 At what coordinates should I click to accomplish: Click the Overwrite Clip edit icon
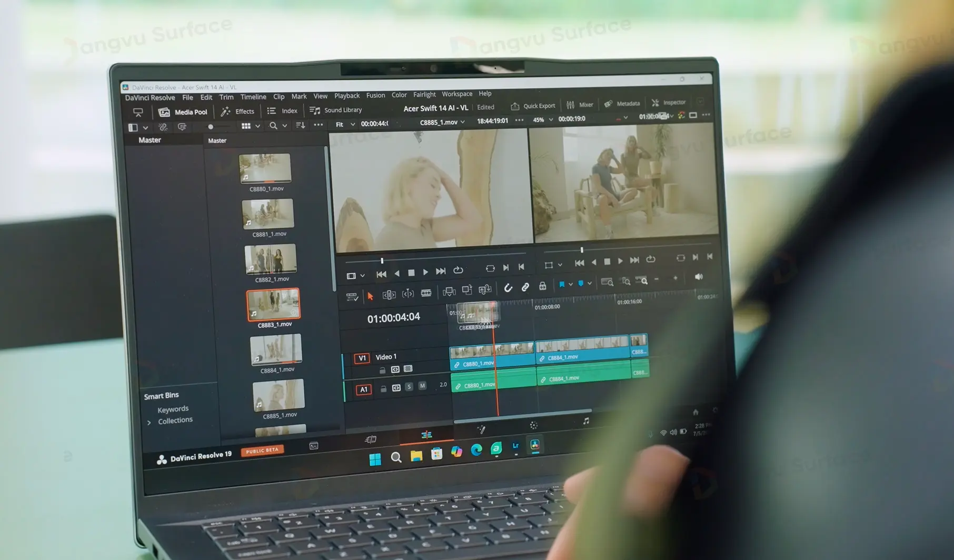click(467, 290)
